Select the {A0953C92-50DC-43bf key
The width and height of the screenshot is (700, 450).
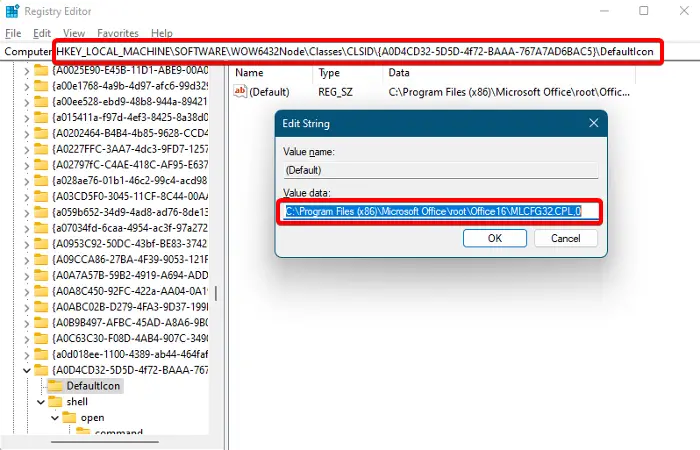(130, 244)
